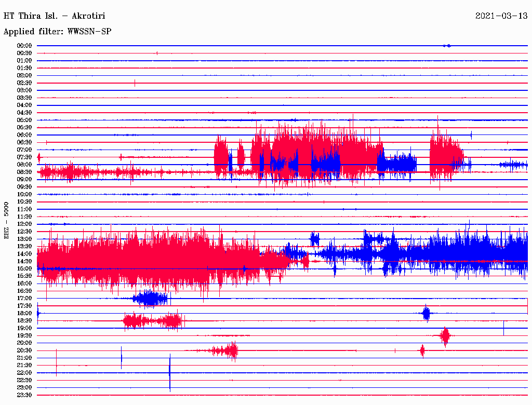
Task: Click the 23:00 time label
Action: [x=24, y=388]
